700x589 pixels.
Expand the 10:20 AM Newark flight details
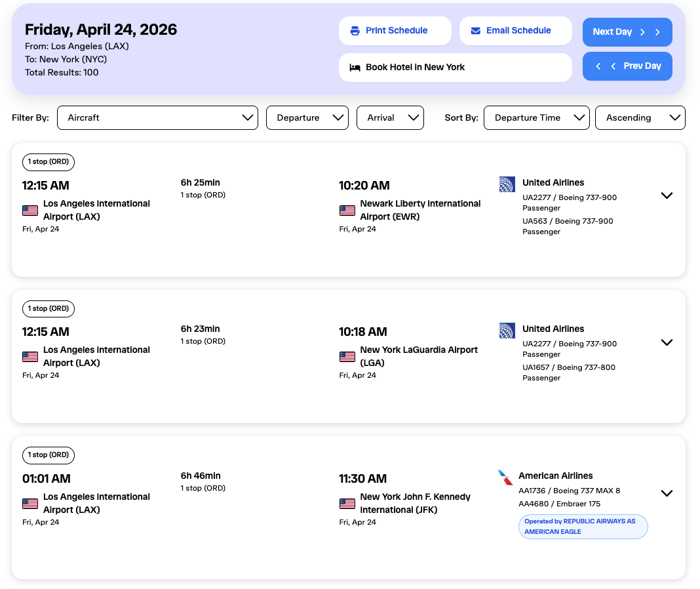pyautogui.click(x=667, y=195)
